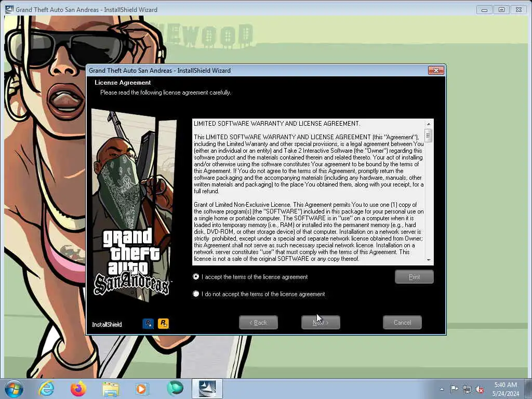The image size is (532, 399).
Task: Click the outer window title bar setup icon
Action: click(x=9, y=9)
